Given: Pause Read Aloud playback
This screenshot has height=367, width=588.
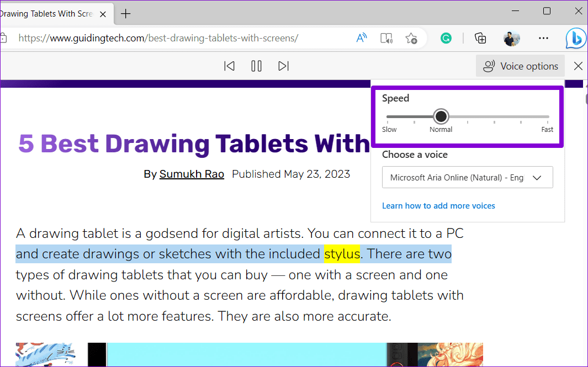Looking at the screenshot, I should [x=257, y=66].
